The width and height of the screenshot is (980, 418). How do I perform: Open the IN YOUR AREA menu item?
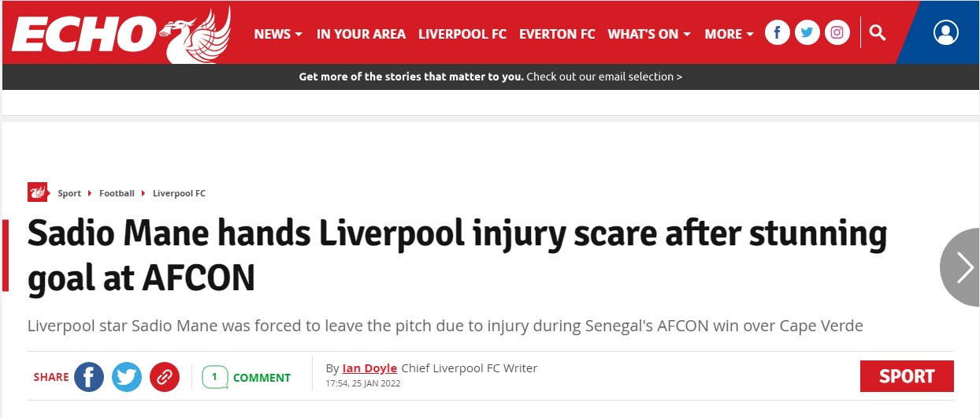coord(361,34)
